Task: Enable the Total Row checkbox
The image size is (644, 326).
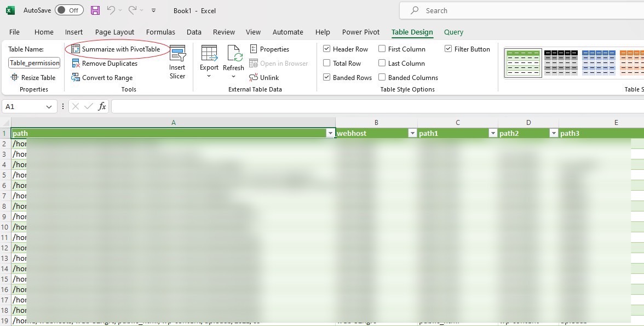Action: (x=327, y=64)
